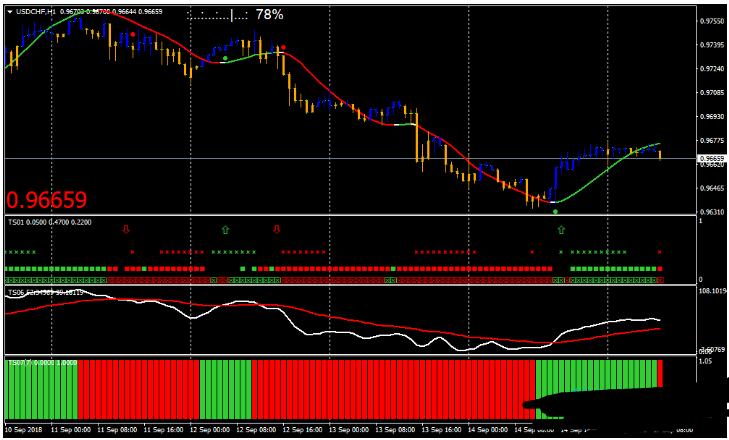Click the green dot near 12 Sep 00:00

[x=225, y=58]
